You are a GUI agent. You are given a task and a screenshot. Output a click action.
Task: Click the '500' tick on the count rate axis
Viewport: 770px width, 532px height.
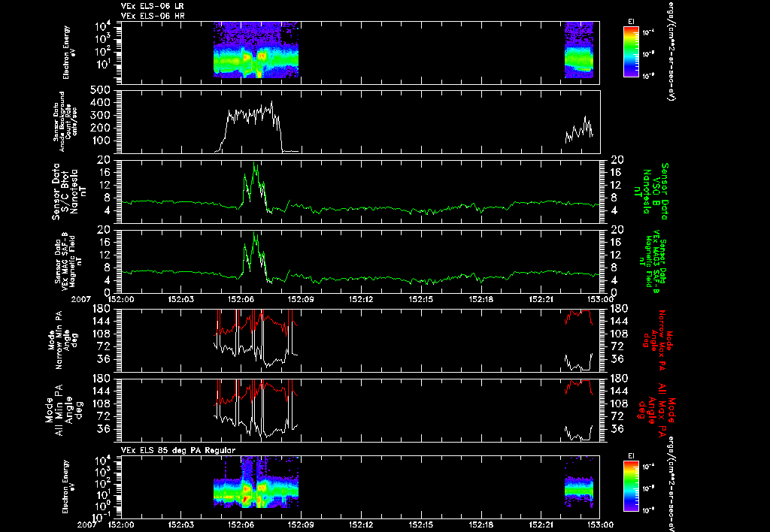102,91
